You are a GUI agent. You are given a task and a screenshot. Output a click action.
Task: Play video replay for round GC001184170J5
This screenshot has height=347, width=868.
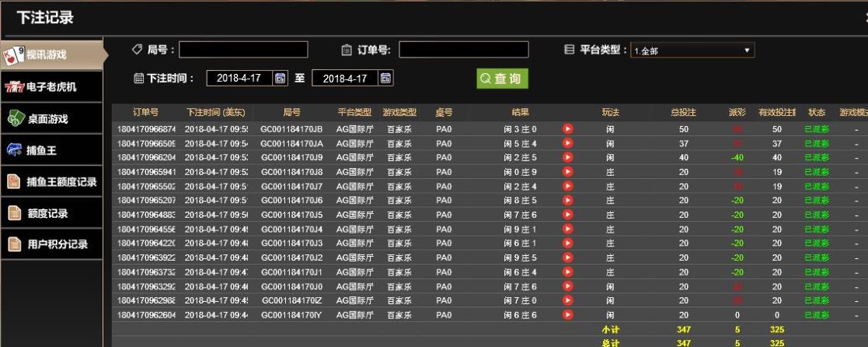click(x=567, y=215)
